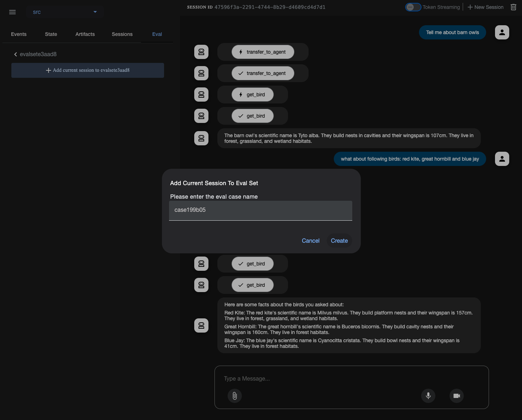
Task: Open the Sessions tab
Action: (x=122, y=34)
